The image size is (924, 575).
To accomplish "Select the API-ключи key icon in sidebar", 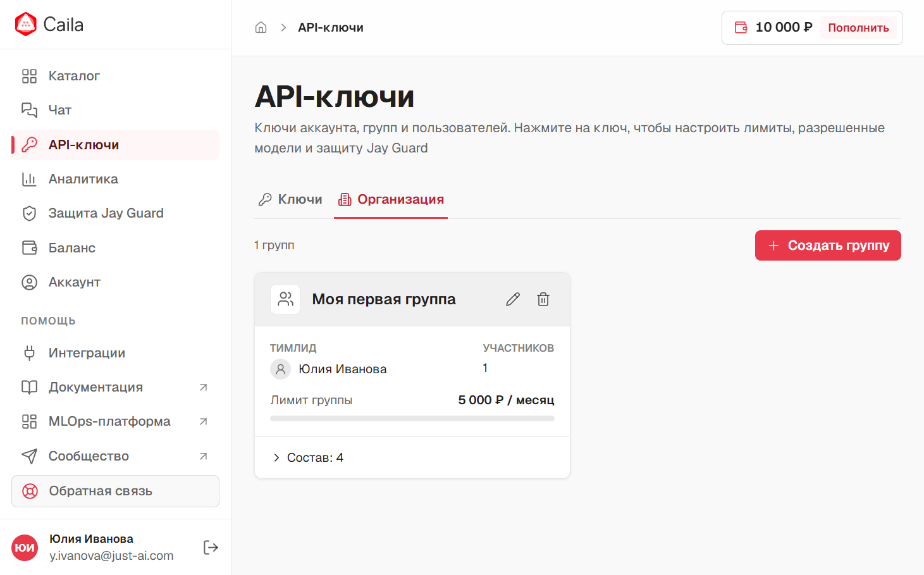I will tap(29, 145).
